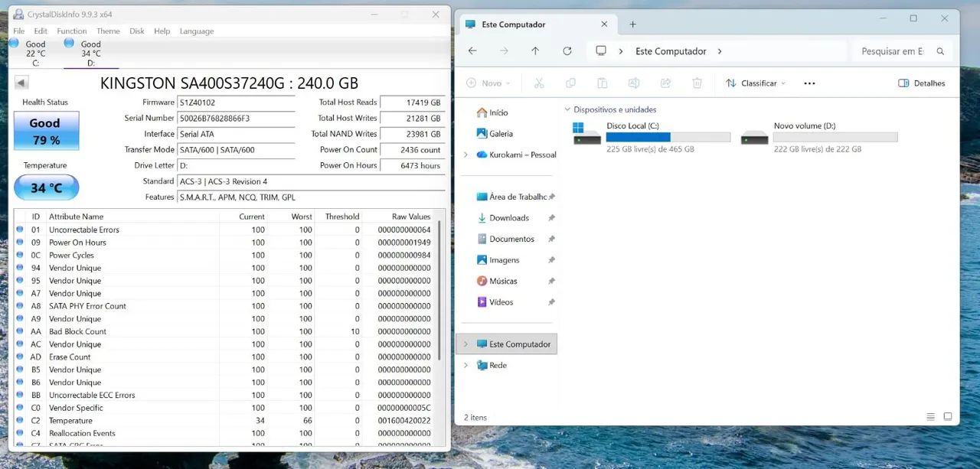
Task: Navigate back in File Explorer
Action: point(472,51)
